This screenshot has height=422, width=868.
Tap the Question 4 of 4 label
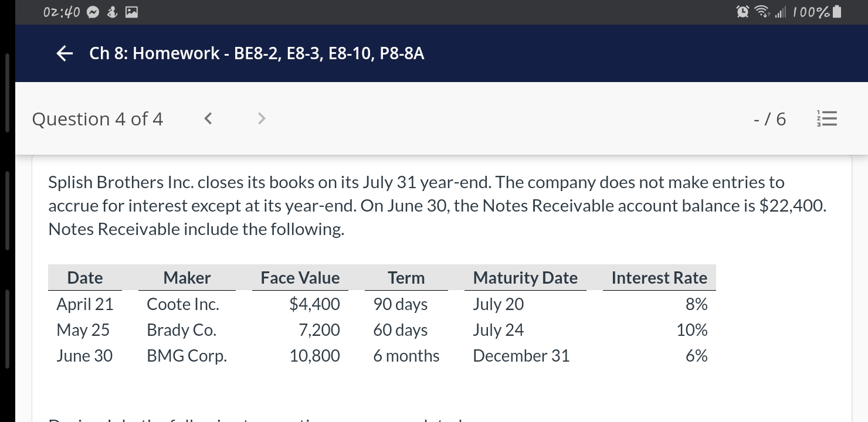97,118
